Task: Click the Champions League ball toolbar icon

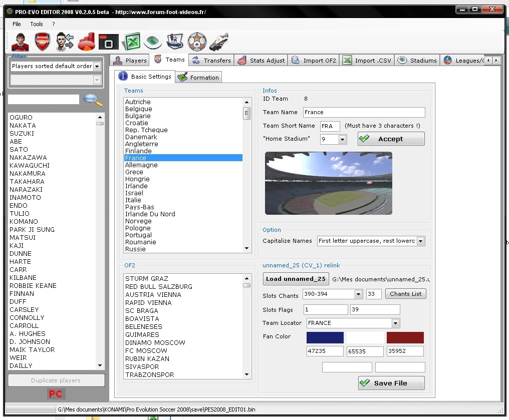Action: pyautogui.click(x=197, y=42)
